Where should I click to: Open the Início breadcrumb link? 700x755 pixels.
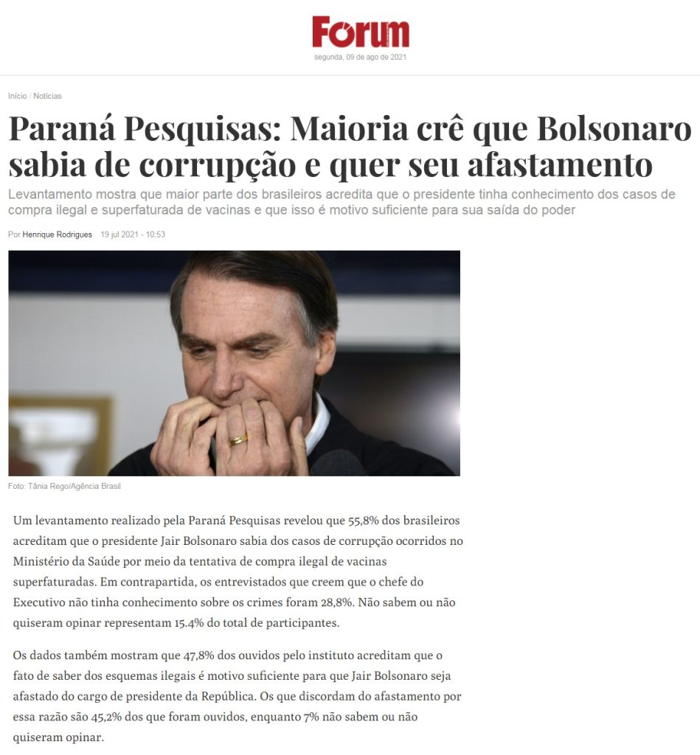pyautogui.click(x=18, y=96)
